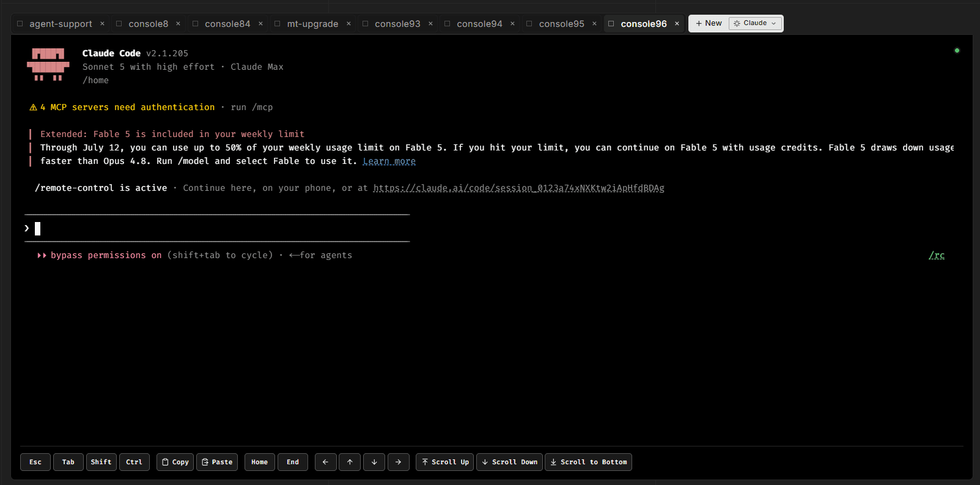Click Scroll Down in terminal toolbar
Image resolution: width=980 pixels, height=485 pixels.
(509, 462)
